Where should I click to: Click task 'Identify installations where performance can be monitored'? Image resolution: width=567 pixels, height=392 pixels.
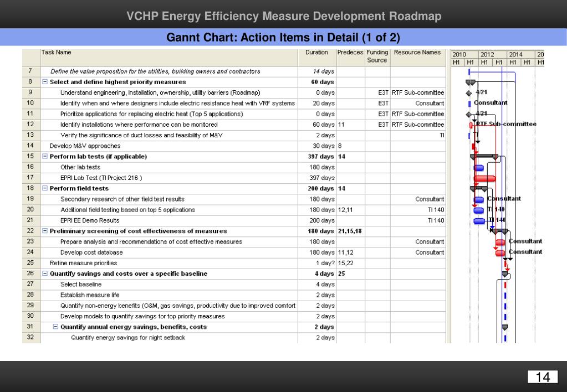coord(139,125)
